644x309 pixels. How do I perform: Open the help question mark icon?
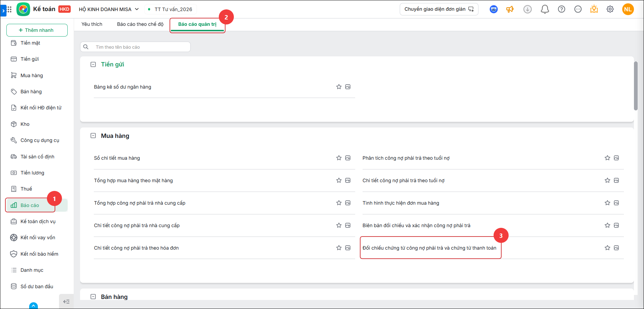coord(562,9)
